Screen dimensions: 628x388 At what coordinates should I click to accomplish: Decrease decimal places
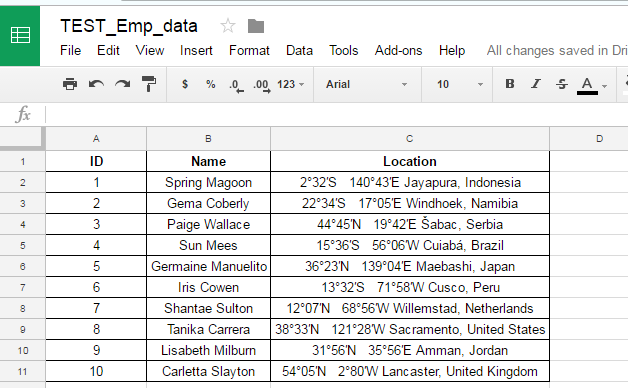click(236, 85)
